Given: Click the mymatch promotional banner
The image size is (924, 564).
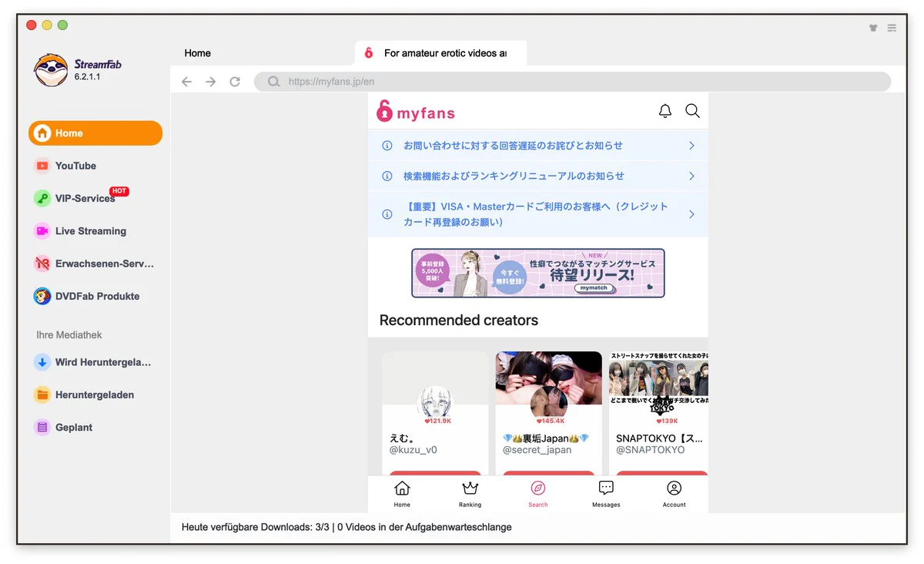Looking at the screenshot, I should pos(537,273).
